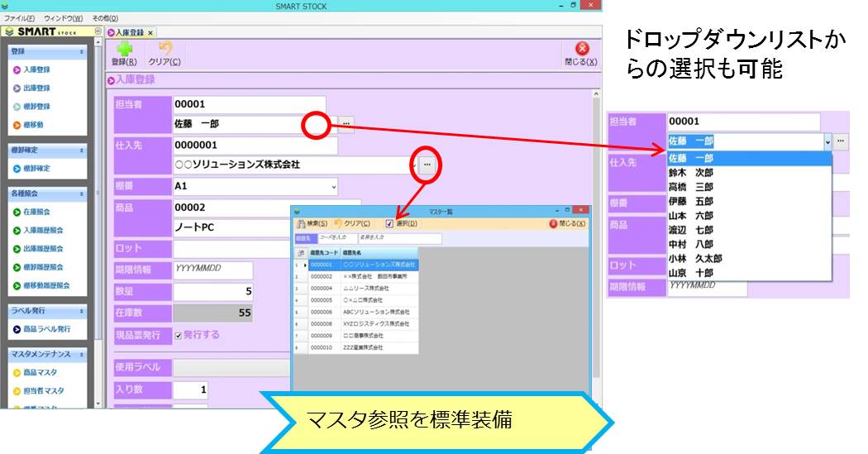Open 出庫履歴照会 in the sidebar
This screenshot has height=454, width=868.
point(38,249)
